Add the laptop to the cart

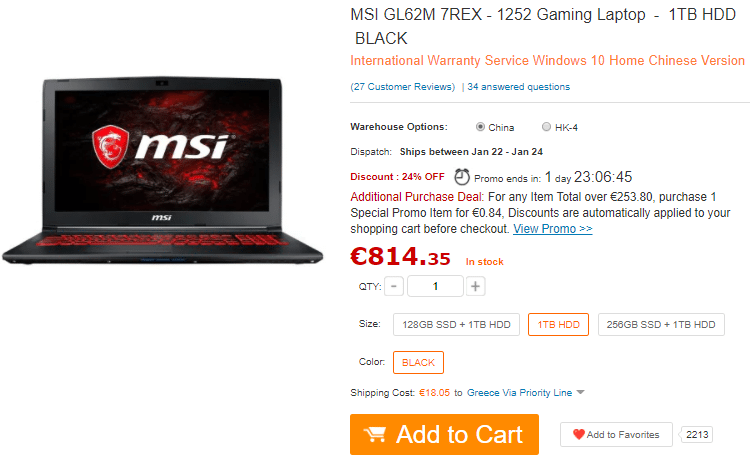(x=444, y=435)
